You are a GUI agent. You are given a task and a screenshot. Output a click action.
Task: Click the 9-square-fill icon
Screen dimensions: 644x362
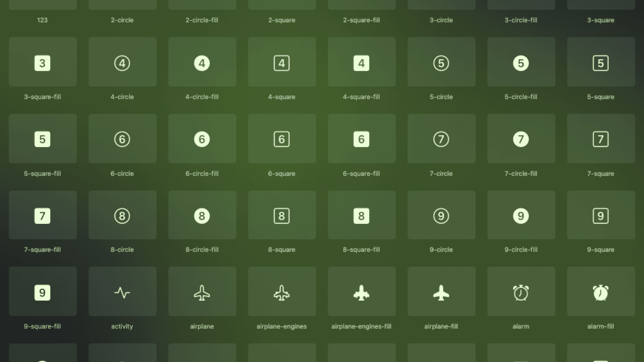[x=43, y=292]
